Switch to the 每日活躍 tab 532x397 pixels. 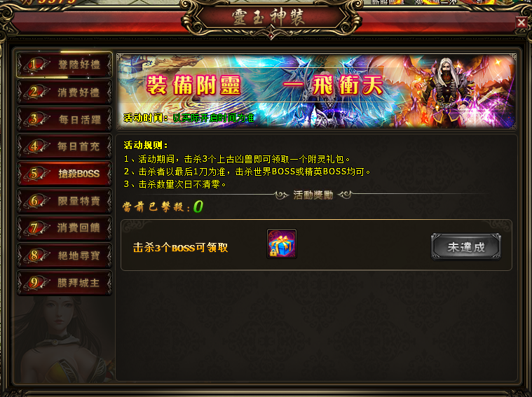click(x=64, y=119)
